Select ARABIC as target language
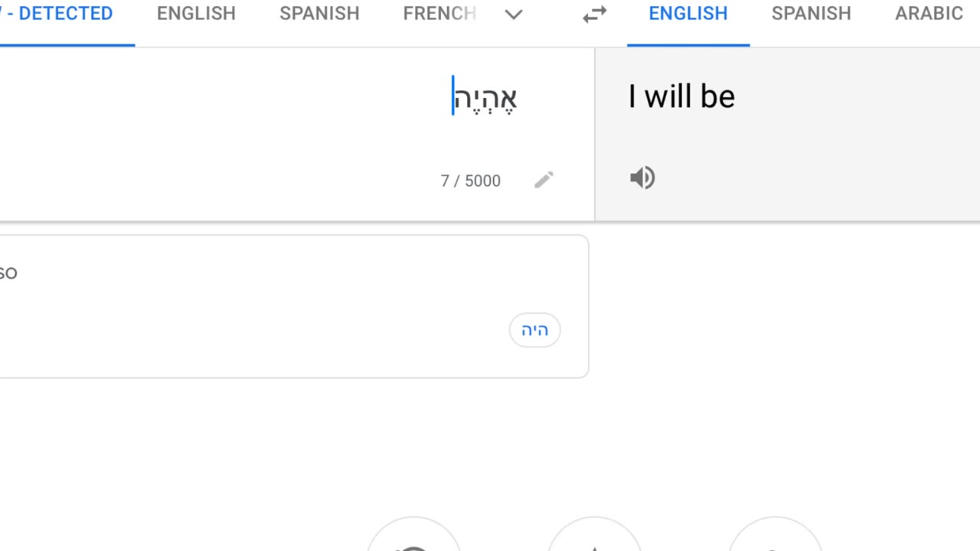 [x=929, y=14]
